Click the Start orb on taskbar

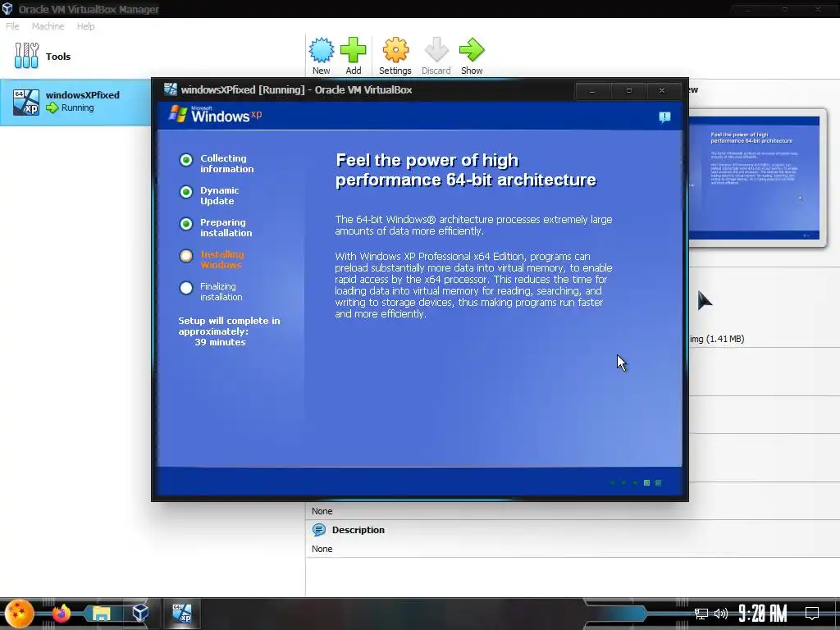20,614
